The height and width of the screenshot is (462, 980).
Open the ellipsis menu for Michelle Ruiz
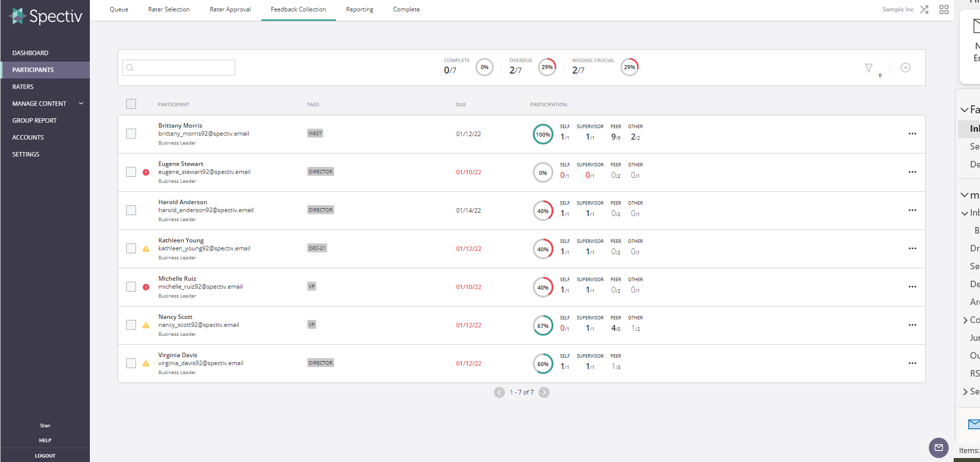click(912, 287)
